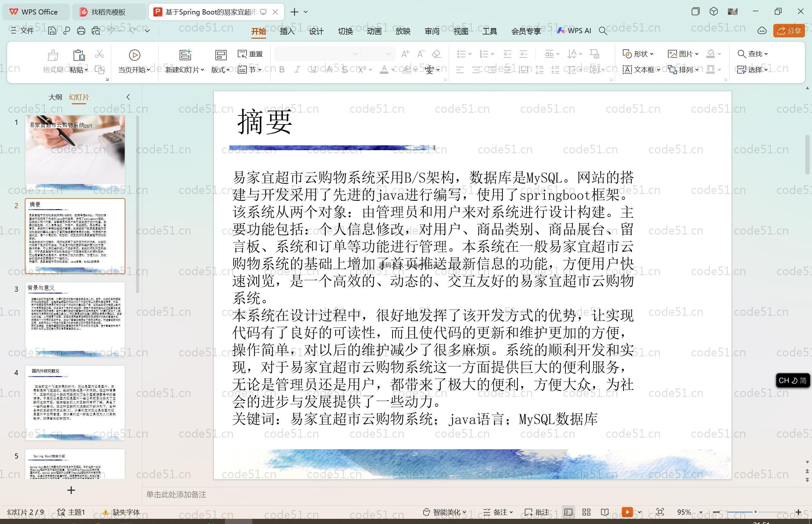Switch to reading view icon
The height and width of the screenshot is (524, 812).
tap(604, 512)
